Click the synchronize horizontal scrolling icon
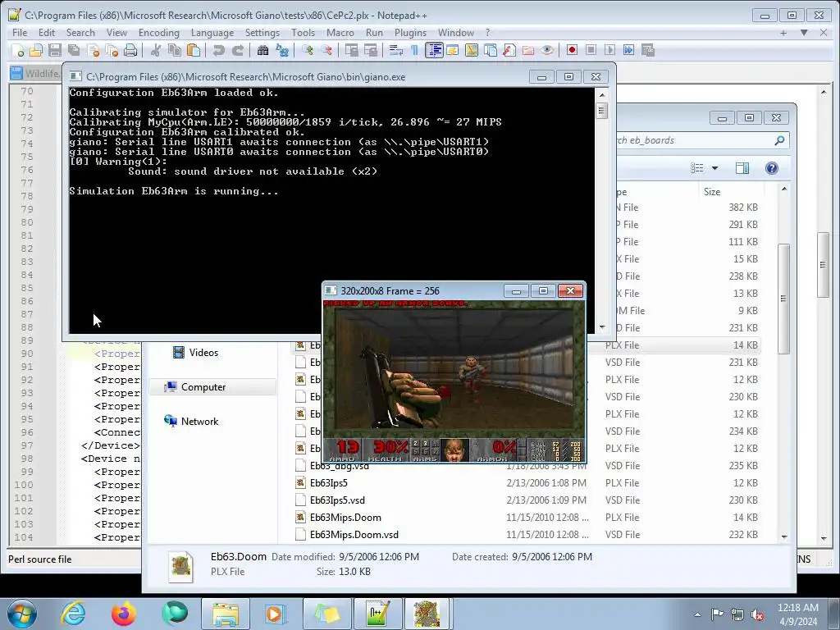The width and height of the screenshot is (840, 630). tap(371, 50)
